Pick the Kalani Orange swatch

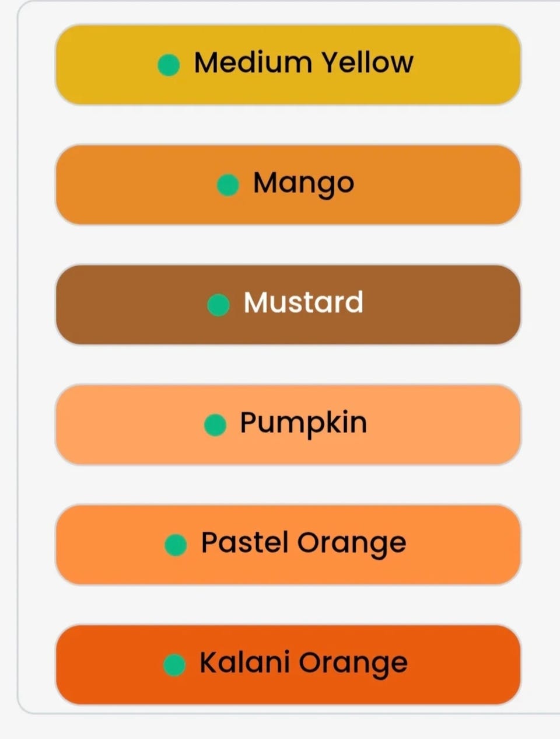click(x=467, y=665)
